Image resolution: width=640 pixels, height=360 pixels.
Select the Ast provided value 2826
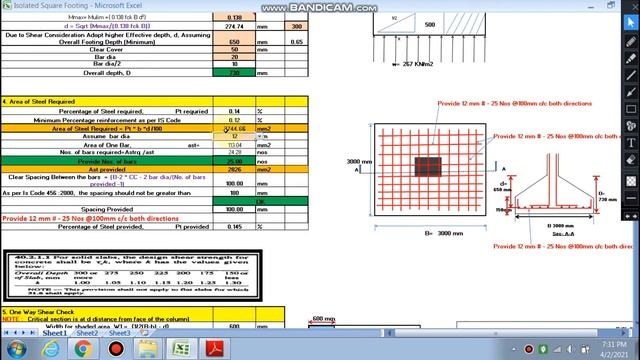pyautogui.click(x=234, y=169)
